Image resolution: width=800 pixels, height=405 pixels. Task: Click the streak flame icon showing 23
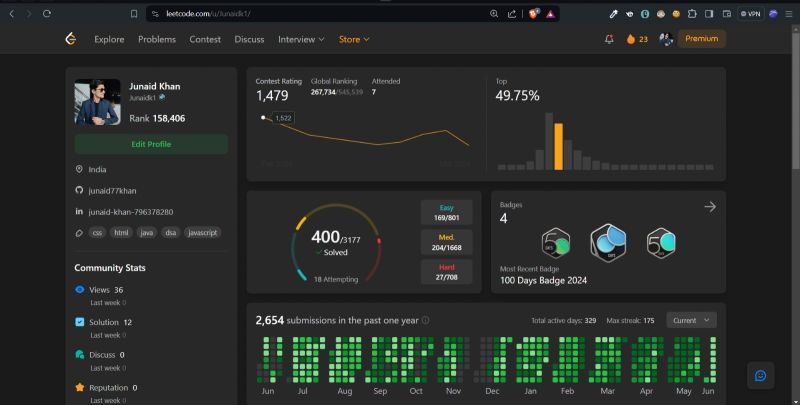631,39
